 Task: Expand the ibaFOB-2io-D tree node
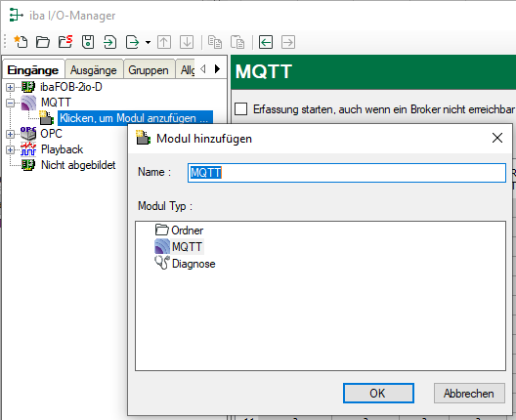coord(10,87)
